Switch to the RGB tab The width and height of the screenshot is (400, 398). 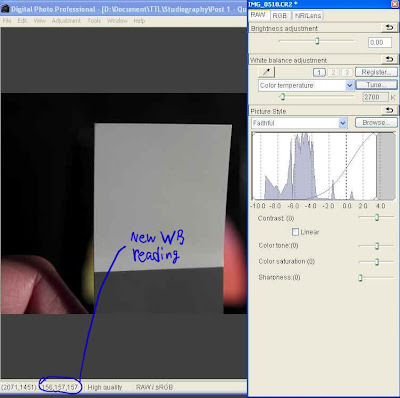click(280, 16)
